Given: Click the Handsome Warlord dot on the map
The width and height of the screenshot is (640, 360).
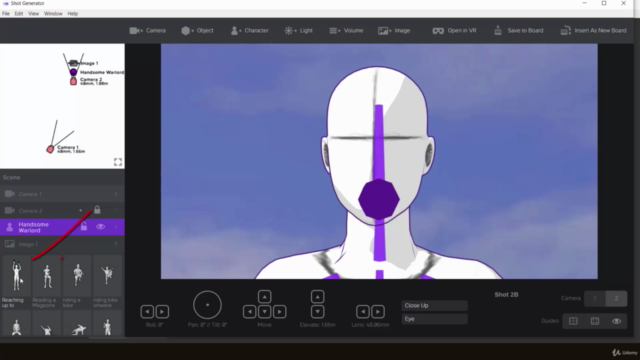Looking at the screenshot, I should coord(73,72).
